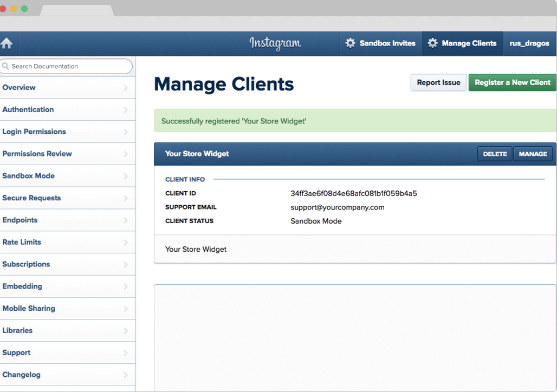Open the rus_dragos account menu
This screenshot has height=392, width=557.
click(529, 43)
